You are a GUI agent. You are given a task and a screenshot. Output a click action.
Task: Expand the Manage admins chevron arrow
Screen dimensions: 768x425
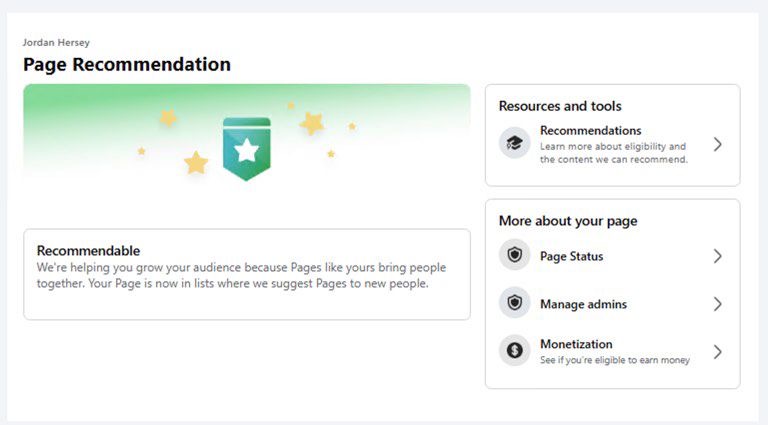[717, 304]
